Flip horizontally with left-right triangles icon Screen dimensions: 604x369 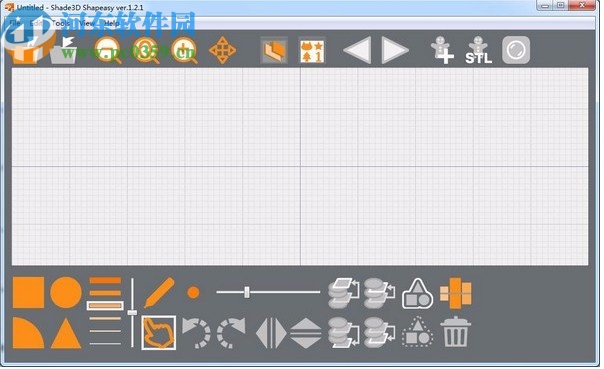click(272, 333)
